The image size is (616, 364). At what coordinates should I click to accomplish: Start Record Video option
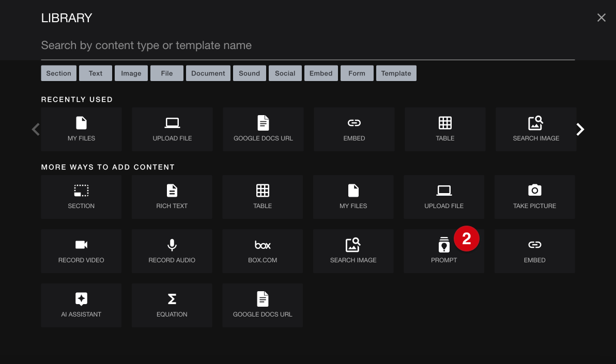coord(81,251)
